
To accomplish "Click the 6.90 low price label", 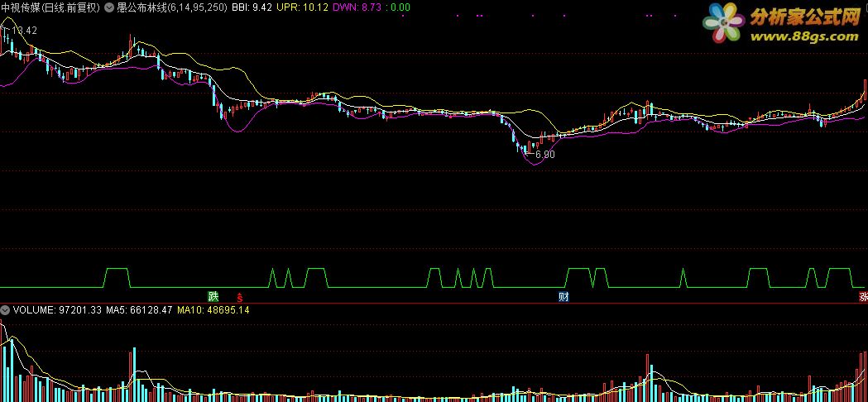I will [x=544, y=155].
